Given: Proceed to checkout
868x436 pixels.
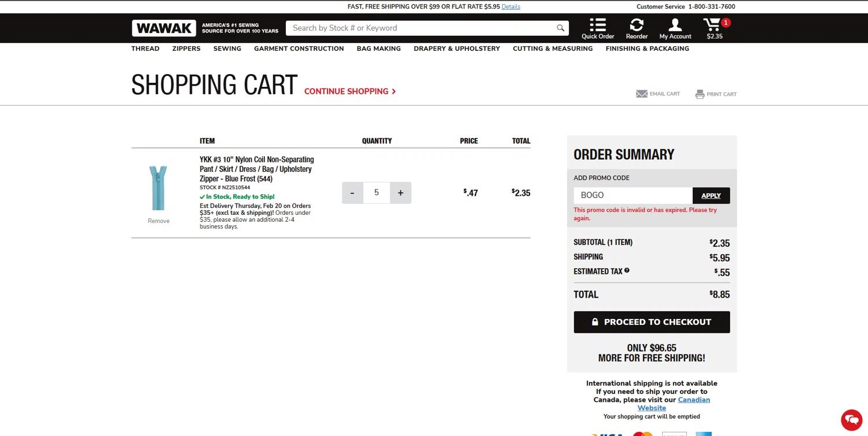Looking at the screenshot, I should point(652,322).
